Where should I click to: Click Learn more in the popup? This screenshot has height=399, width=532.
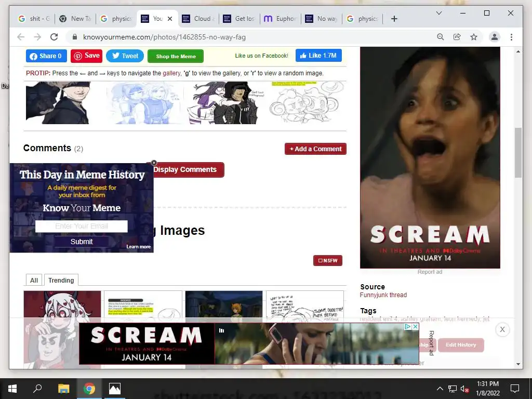(138, 247)
